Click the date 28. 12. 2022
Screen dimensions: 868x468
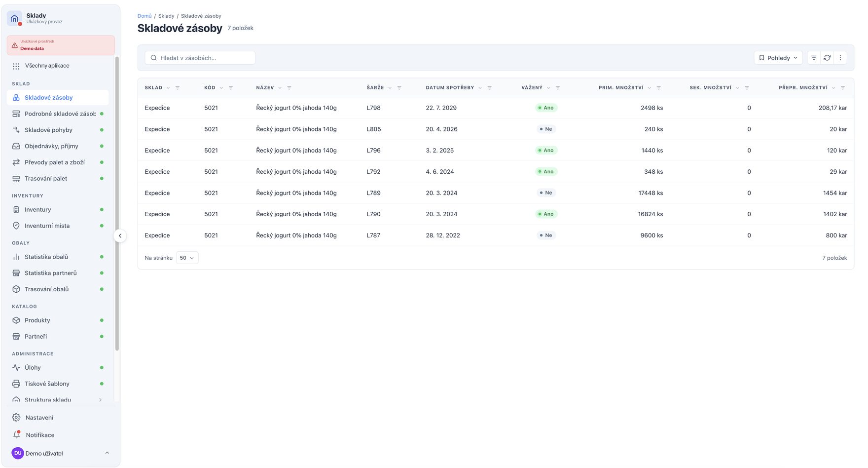(x=443, y=235)
